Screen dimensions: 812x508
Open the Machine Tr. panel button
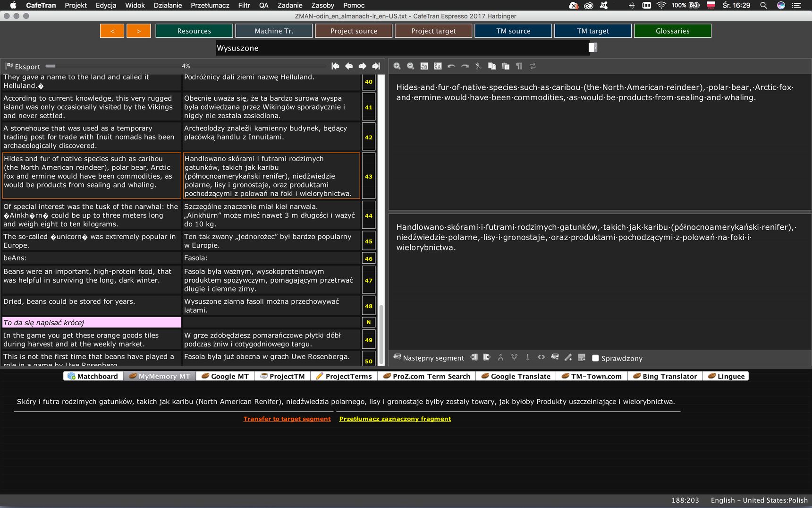point(274,31)
